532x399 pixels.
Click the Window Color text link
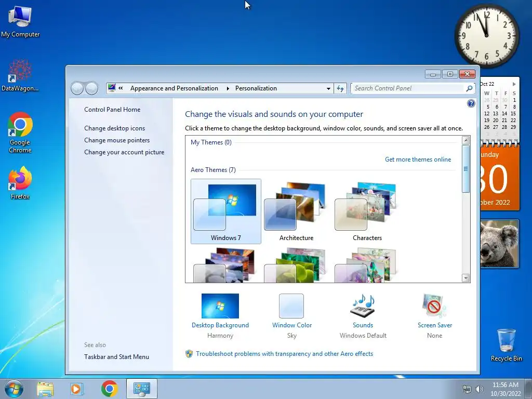coord(292,325)
